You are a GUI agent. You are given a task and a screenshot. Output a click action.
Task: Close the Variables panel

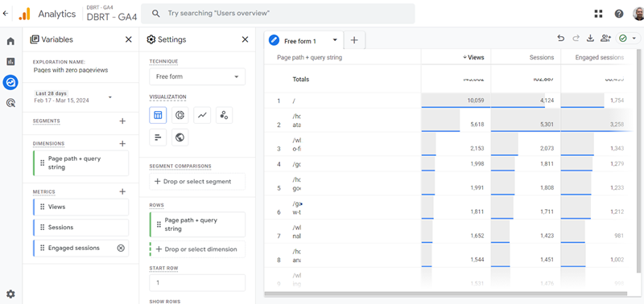129,39
